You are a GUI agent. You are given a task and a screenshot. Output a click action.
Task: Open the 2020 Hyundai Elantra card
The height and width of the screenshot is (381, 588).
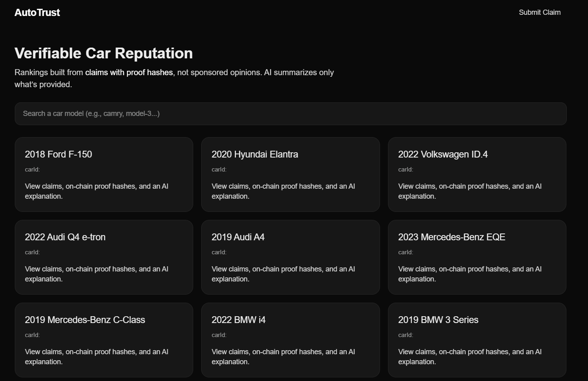(x=290, y=175)
